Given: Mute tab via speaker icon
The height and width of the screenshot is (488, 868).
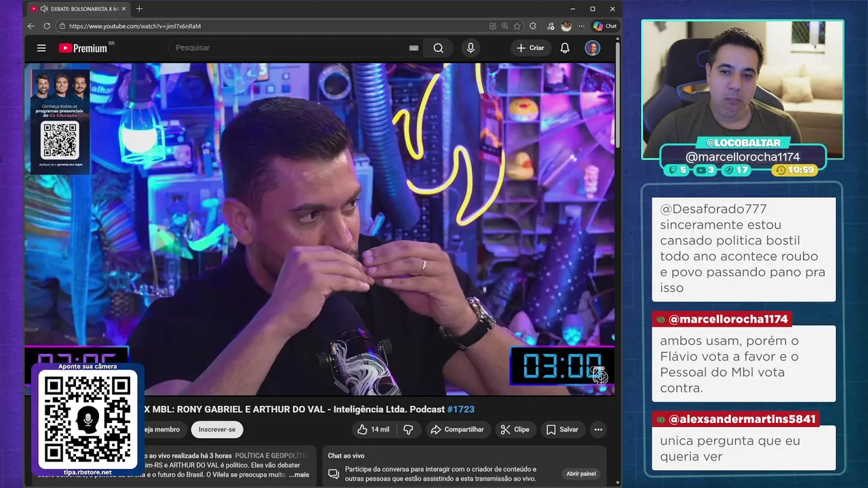Looking at the screenshot, I should pyautogui.click(x=44, y=9).
